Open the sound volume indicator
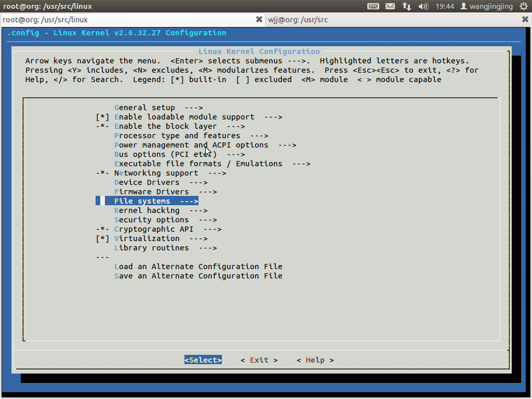Screen dimensions: 532x399 pos(423,6)
